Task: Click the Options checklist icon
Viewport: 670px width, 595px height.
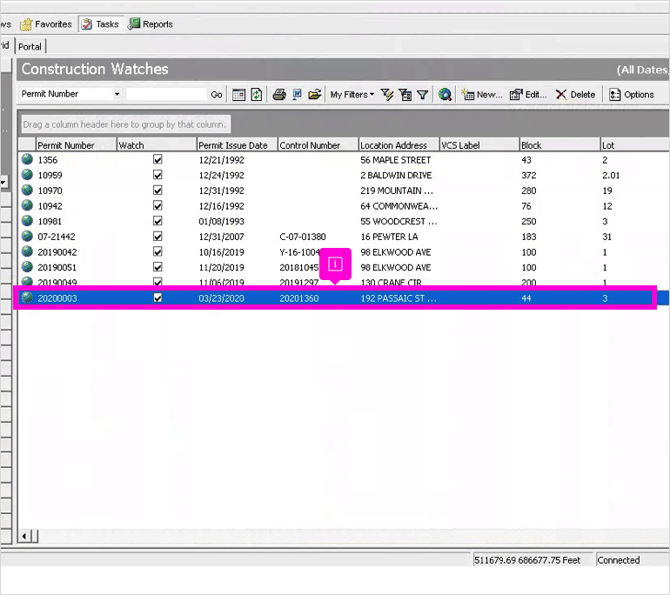Action: (x=614, y=94)
